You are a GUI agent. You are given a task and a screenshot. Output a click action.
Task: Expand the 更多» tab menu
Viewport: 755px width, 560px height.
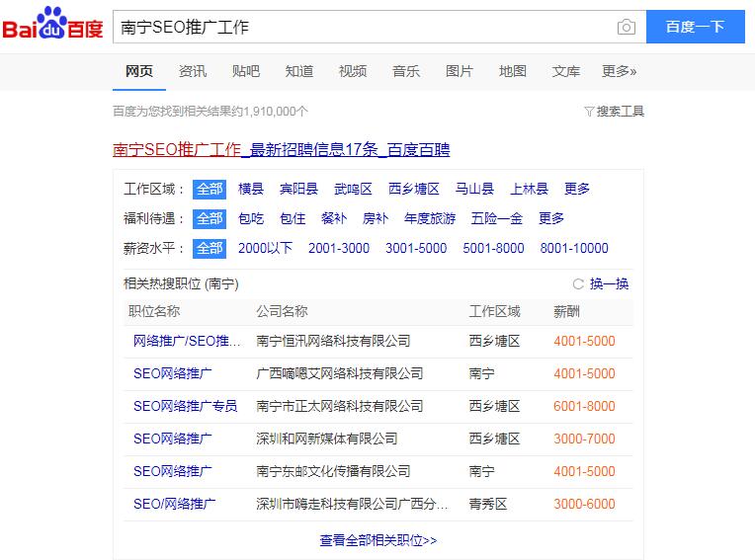pos(619,71)
